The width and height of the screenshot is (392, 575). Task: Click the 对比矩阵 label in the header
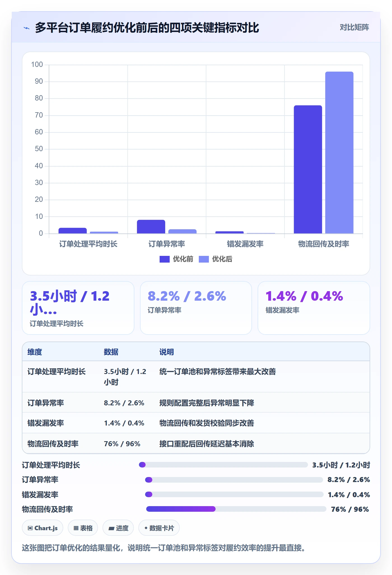(x=354, y=27)
